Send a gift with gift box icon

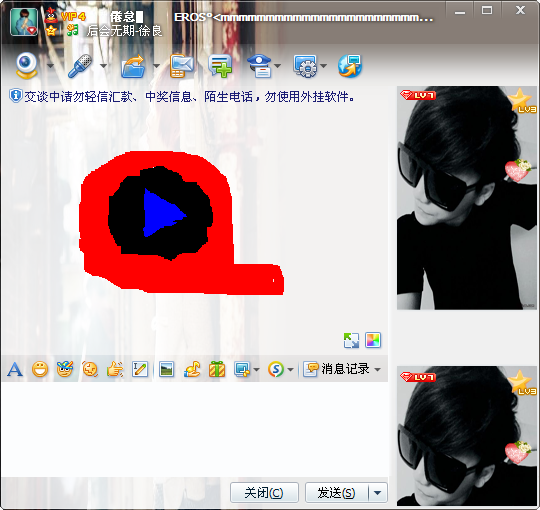[x=217, y=370]
